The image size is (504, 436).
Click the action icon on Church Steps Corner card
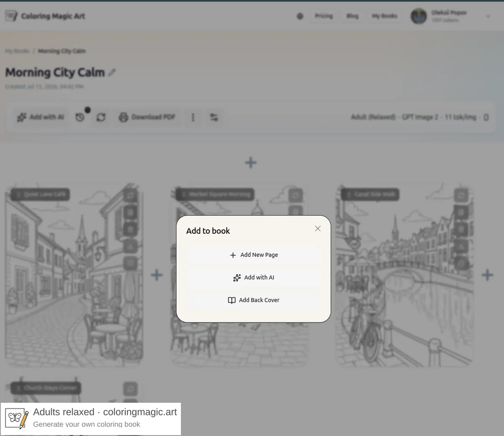[x=130, y=389]
